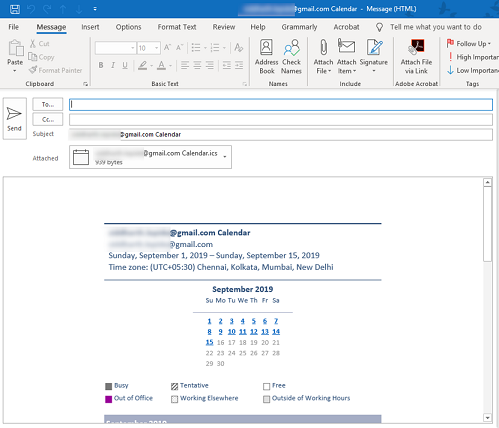This screenshot has height=428, width=499.
Task: Switch to the Insert tab
Action: point(90,27)
